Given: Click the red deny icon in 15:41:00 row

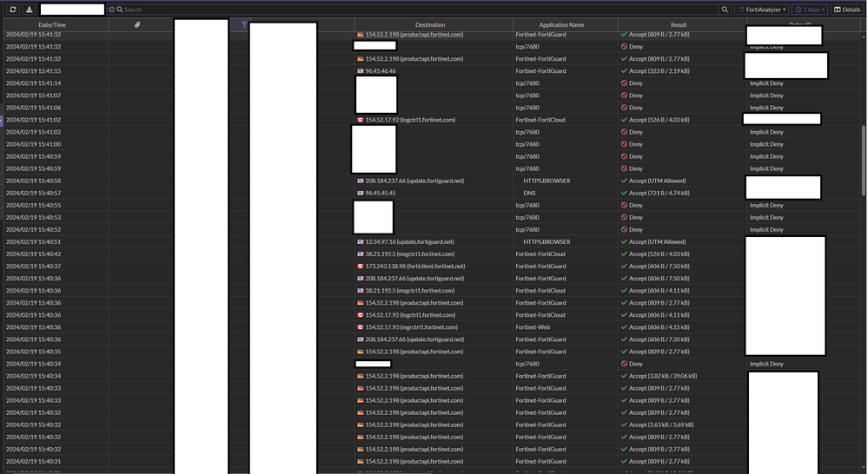Looking at the screenshot, I should point(624,144).
